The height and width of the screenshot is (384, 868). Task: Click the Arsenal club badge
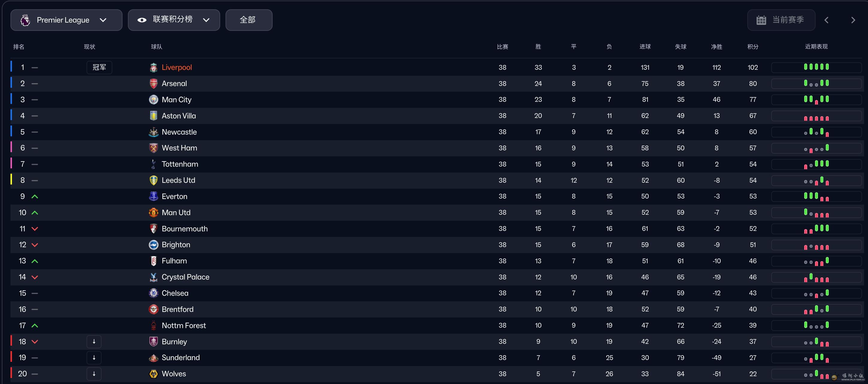pyautogui.click(x=153, y=84)
